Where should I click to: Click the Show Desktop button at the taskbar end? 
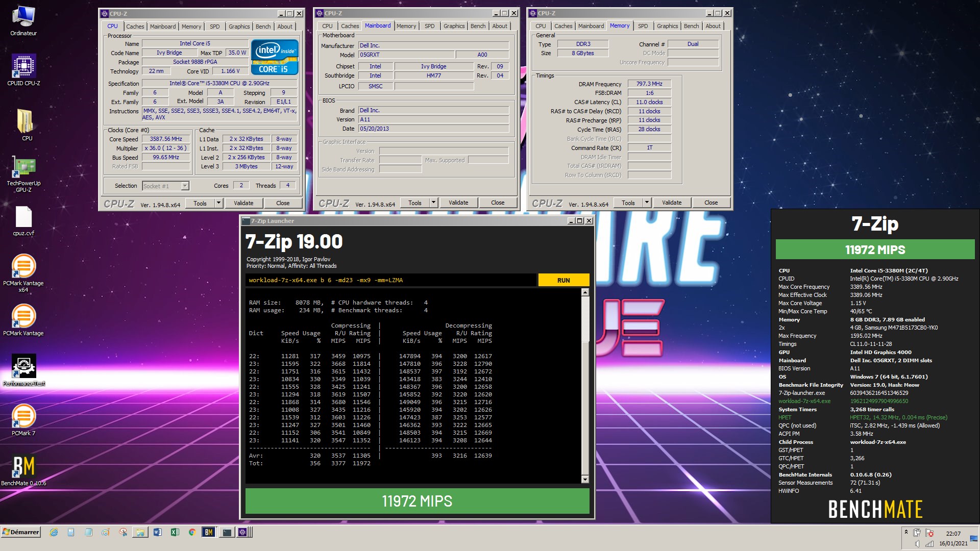[x=975, y=538]
